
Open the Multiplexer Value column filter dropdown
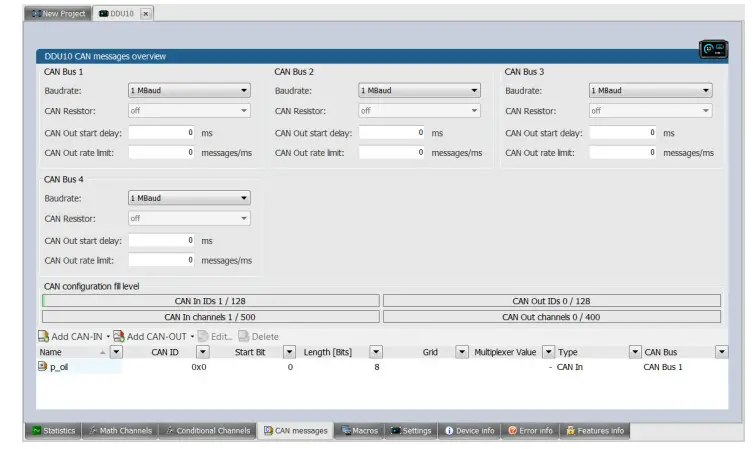(548, 352)
